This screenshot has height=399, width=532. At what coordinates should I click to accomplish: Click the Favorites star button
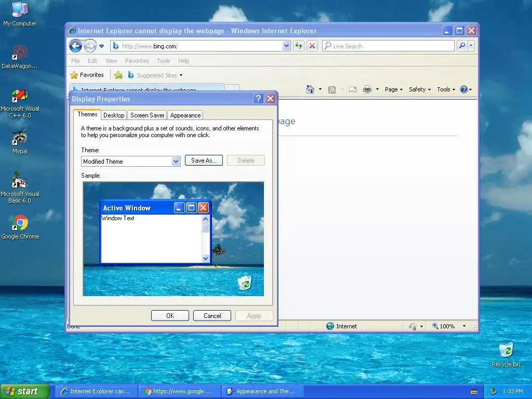87,75
